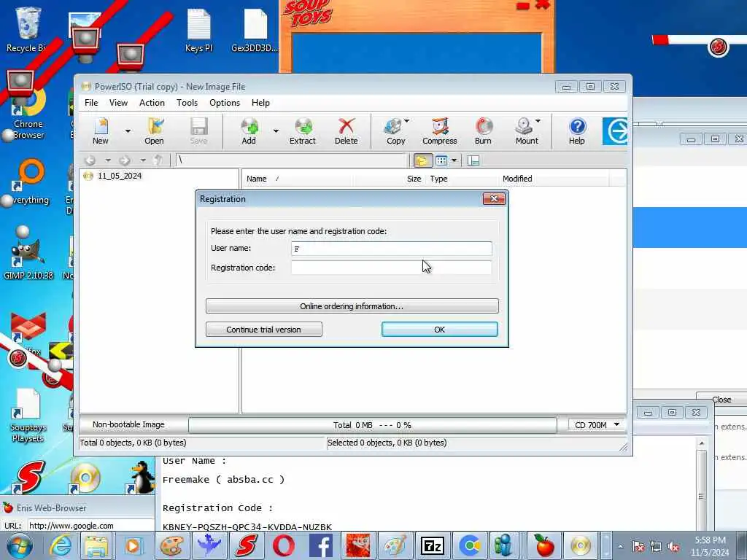This screenshot has width=747, height=560.
Task: Expand the Copy button dropdown arrow
Action: coord(407,121)
